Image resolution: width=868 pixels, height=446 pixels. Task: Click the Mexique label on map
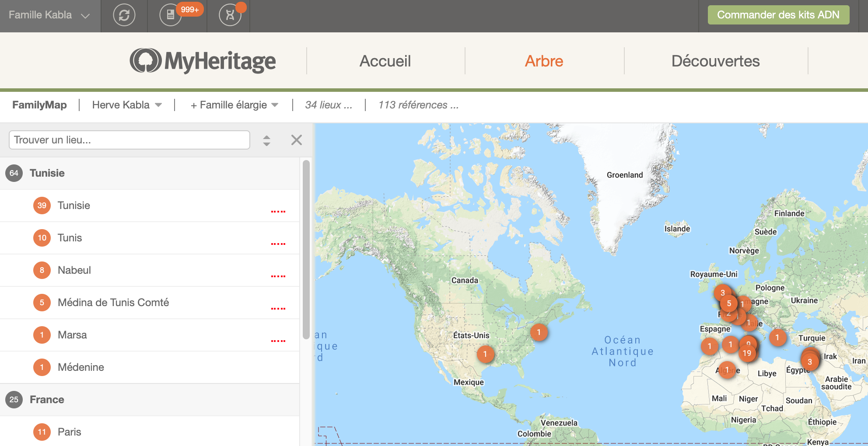coord(469,382)
